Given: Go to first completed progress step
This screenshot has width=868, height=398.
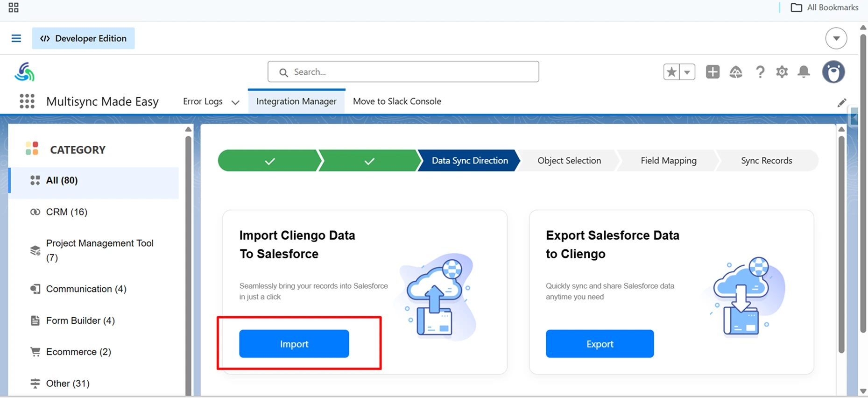Looking at the screenshot, I should 269,161.
